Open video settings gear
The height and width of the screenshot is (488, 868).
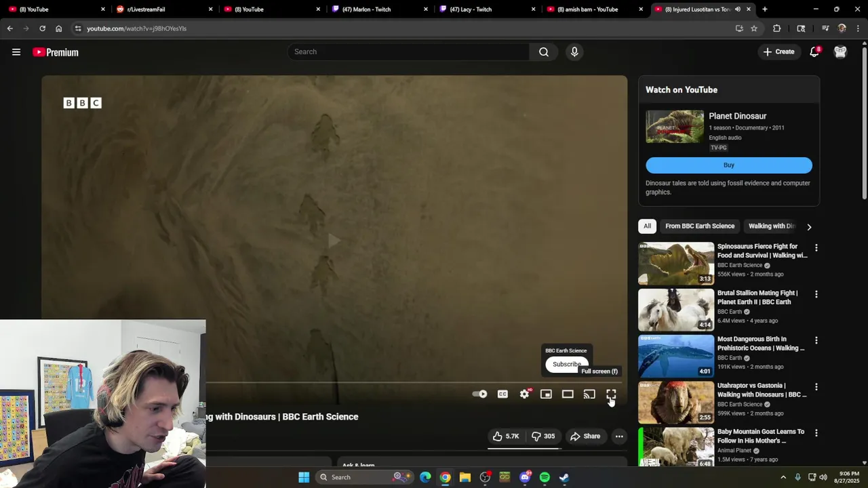pyautogui.click(x=525, y=394)
